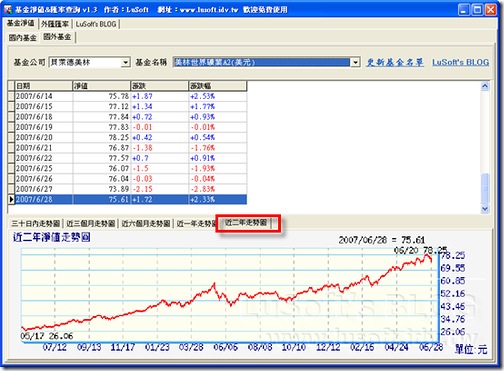
Task: Show the 近六個月走勢圖 chart tab
Action: (x=146, y=223)
